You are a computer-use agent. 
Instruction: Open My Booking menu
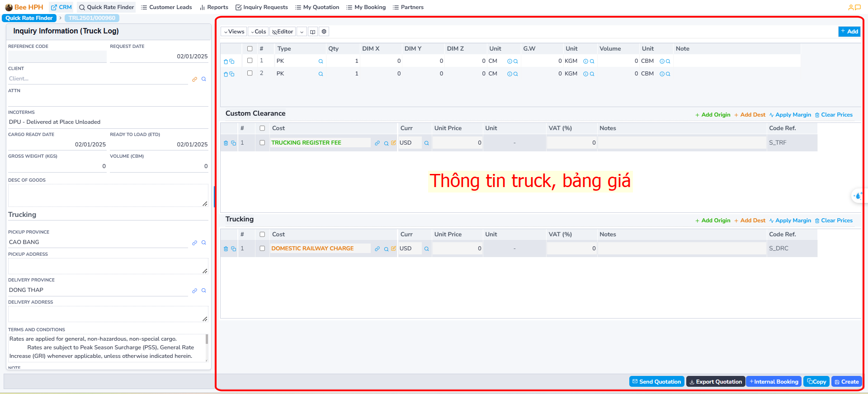pyautogui.click(x=366, y=7)
